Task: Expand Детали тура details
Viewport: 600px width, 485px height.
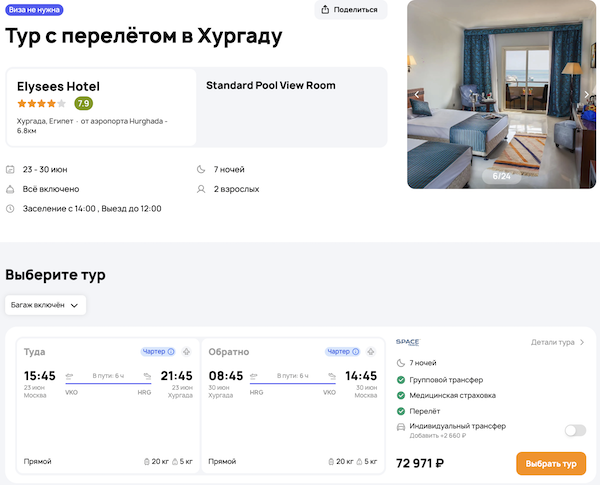Action: [557, 342]
